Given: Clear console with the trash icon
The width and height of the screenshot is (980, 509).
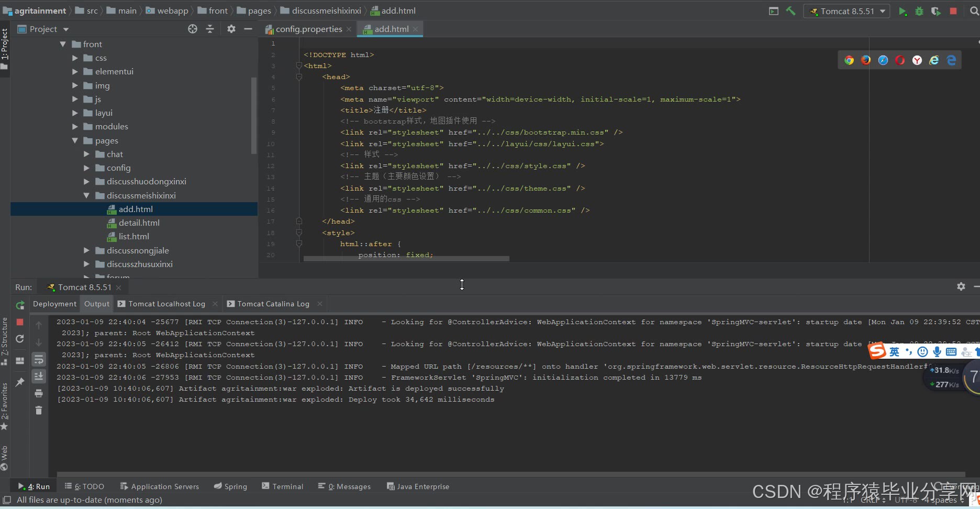Looking at the screenshot, I should click(x=39, y=410).
